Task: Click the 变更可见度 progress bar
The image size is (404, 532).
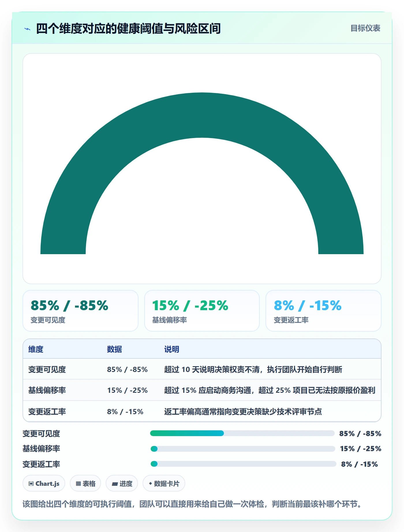Action: pyautogui.click(x=242, y=433)
